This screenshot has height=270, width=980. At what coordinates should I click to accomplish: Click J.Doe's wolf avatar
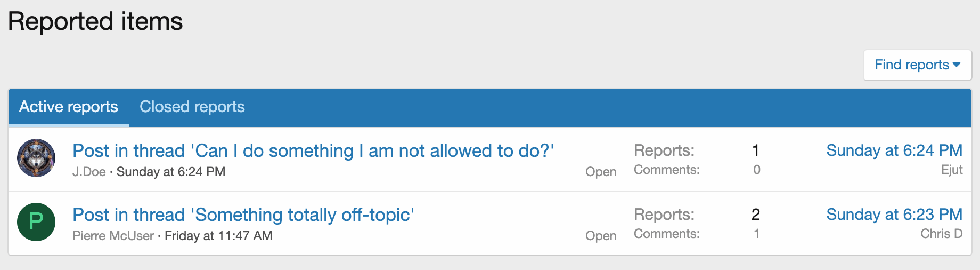(x=36, y=158)
